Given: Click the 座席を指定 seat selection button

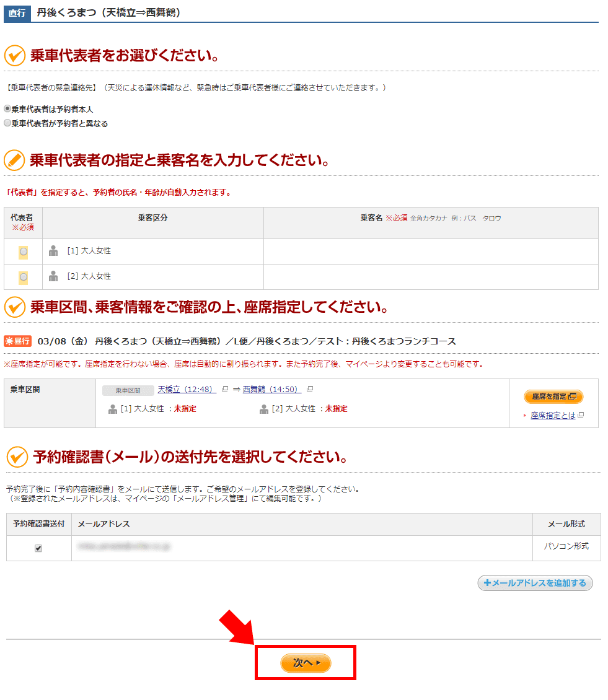Looking at the screenshot, I should click(x=553, y=396).
